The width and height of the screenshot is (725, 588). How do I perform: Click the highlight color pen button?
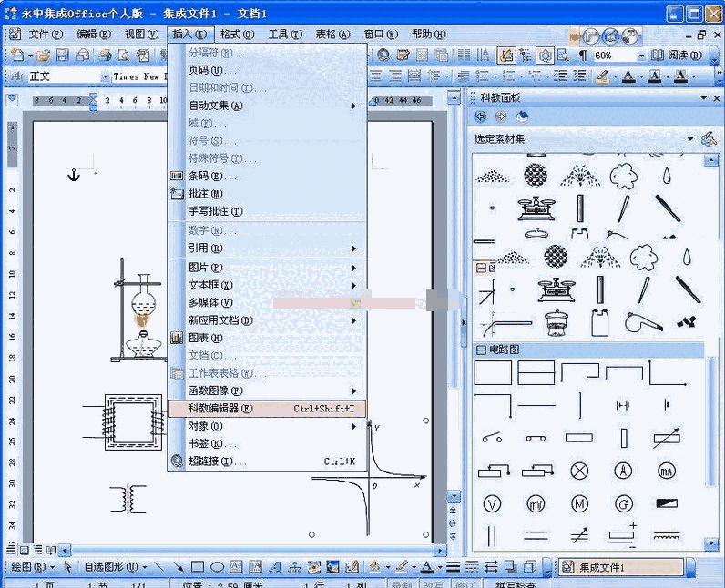[x=601, y=76]
